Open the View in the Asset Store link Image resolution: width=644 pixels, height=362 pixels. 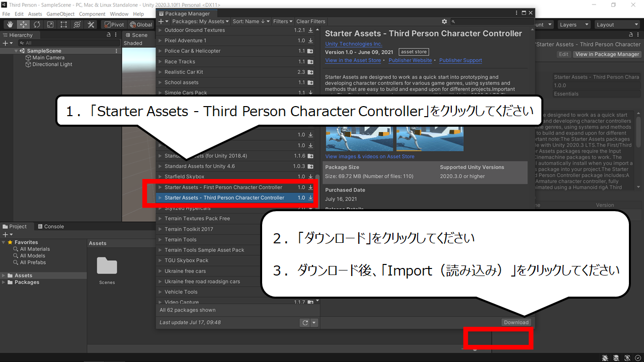353,60
